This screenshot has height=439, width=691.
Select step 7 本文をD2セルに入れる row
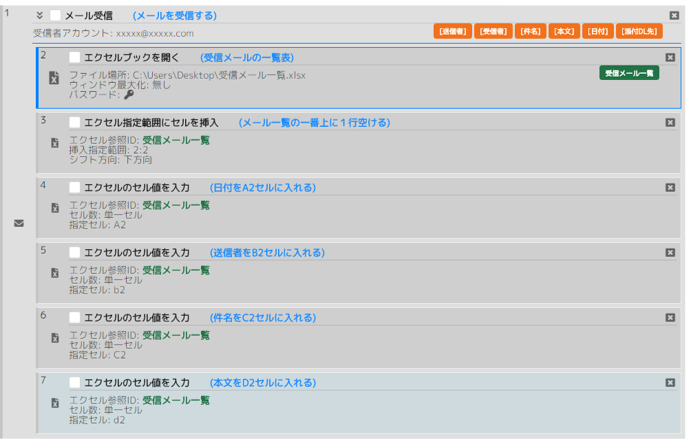tap(359, 403)
